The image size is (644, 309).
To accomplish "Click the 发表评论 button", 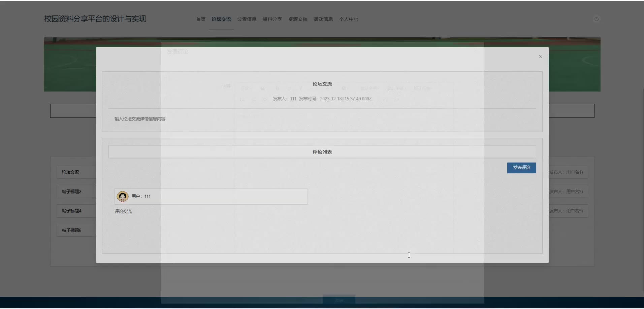I will click(x=521, y=168).
